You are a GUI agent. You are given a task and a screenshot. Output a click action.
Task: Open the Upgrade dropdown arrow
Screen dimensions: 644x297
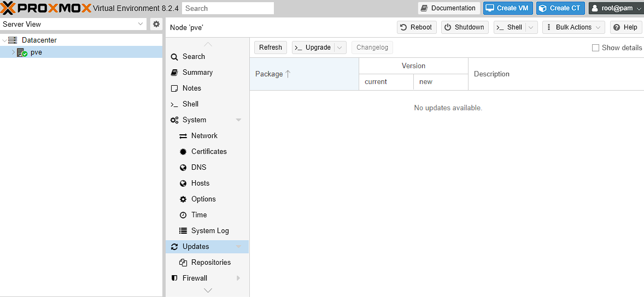(x=340, y=47)
